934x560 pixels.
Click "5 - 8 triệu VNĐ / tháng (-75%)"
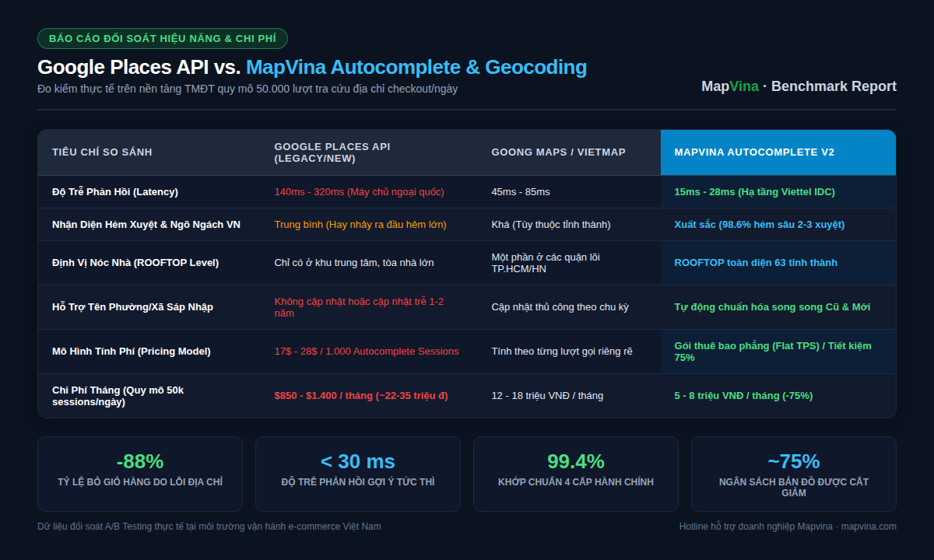743,396
